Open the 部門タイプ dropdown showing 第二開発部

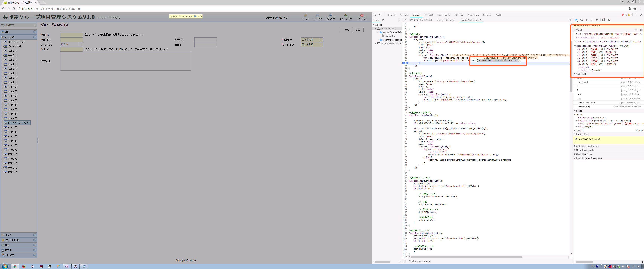[321, 44]
